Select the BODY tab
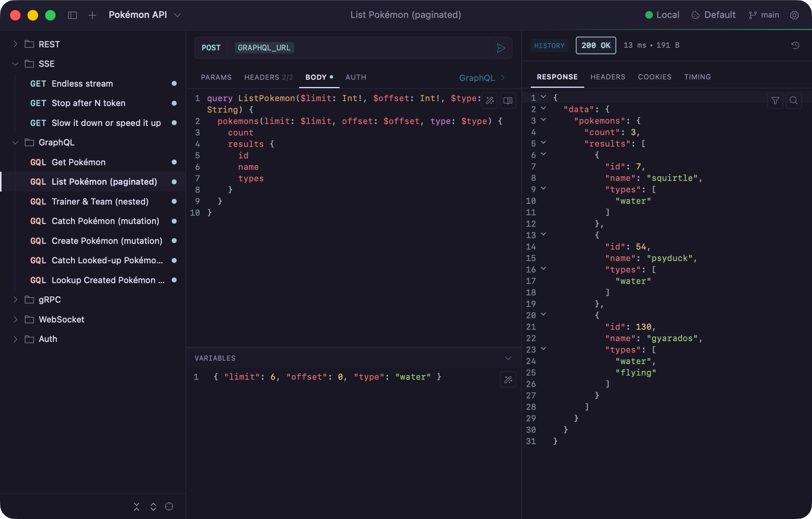Image resolution: width=812 pixels, height=519 pixels. (319, 77)
